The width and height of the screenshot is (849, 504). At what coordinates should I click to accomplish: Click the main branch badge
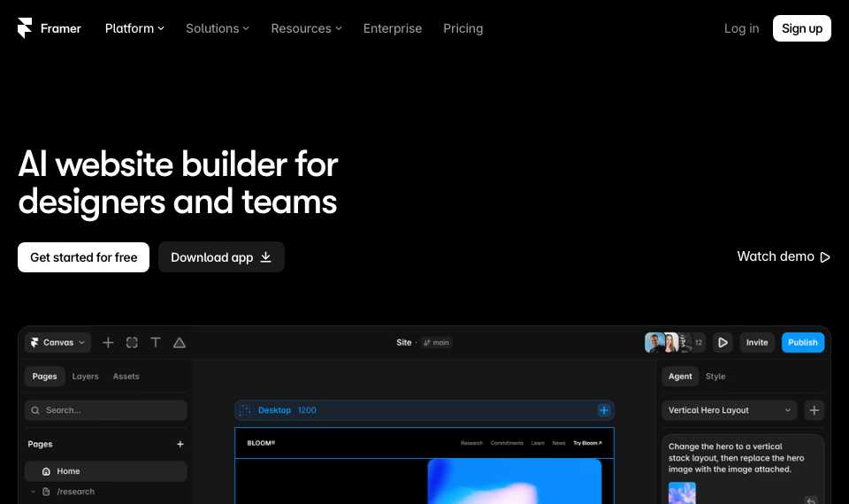436,342
